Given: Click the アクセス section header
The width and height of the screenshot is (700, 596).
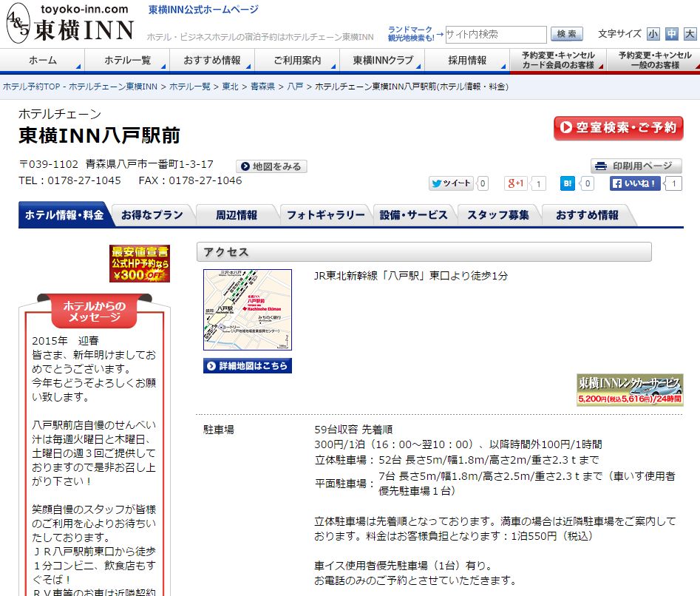Looking at the screenshot, I should coord(424,252).
